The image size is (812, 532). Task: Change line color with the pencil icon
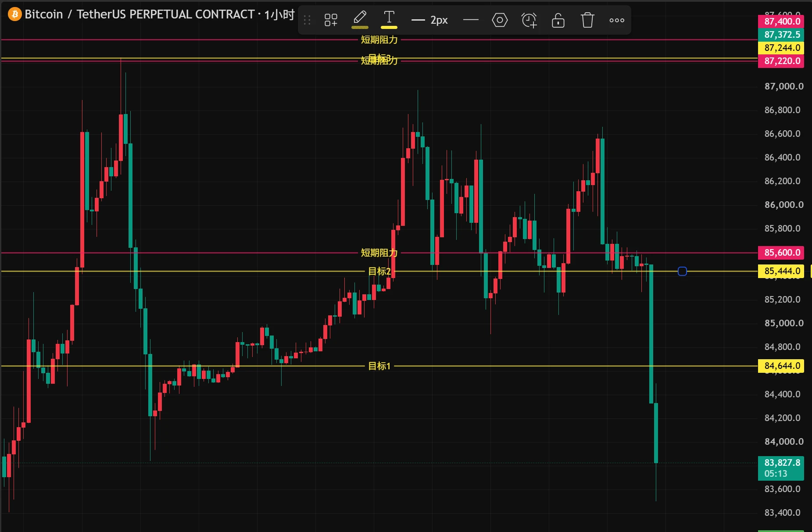(x=360, y=20)
